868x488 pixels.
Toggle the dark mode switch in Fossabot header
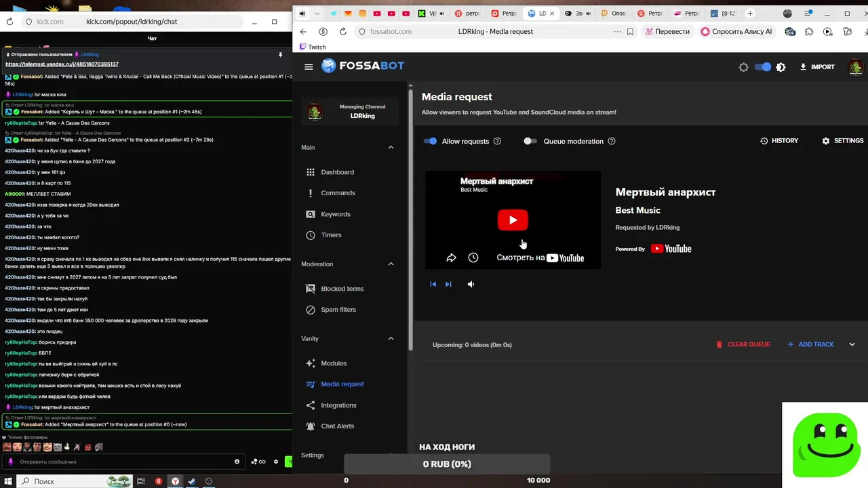click(763, 67)
